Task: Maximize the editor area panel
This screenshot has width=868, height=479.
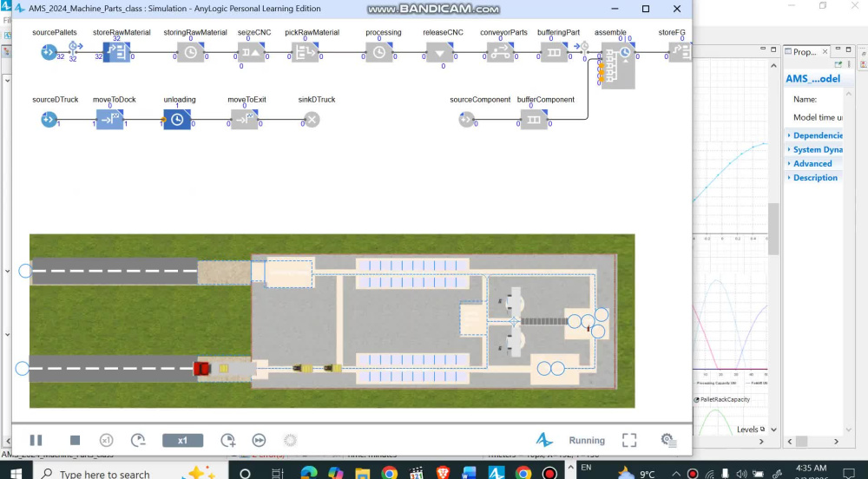Action: (x=773, y=49)
